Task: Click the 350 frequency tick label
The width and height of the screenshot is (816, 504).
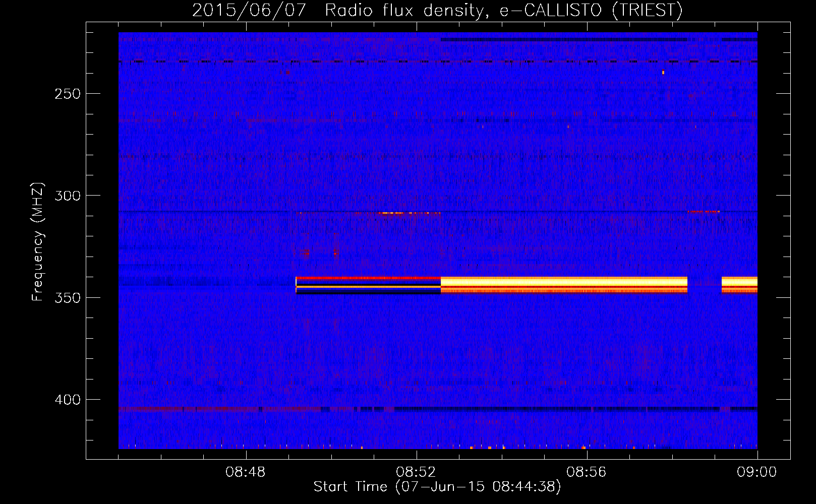Action: point(68,298)
